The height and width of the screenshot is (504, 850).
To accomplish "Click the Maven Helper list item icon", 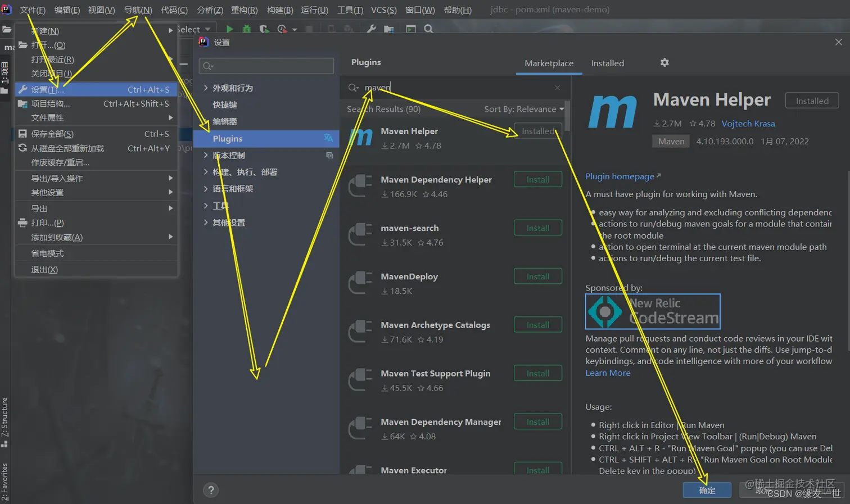I will (361, 137).
